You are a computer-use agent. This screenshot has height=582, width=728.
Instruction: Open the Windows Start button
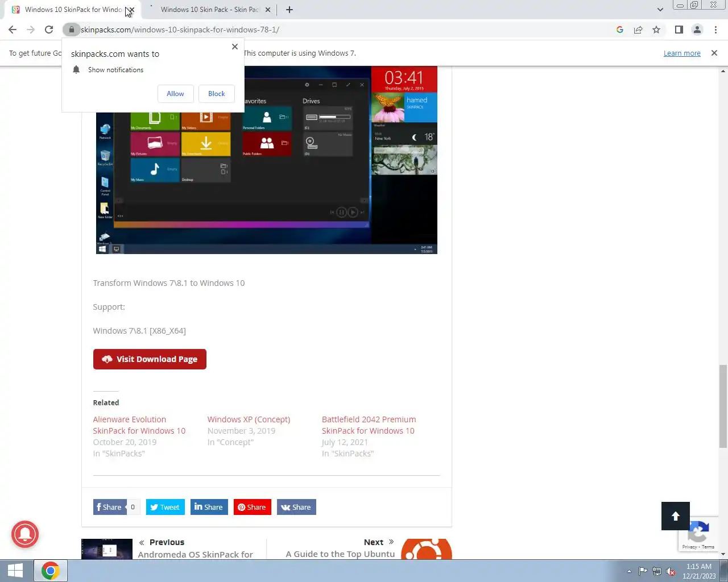15,571
